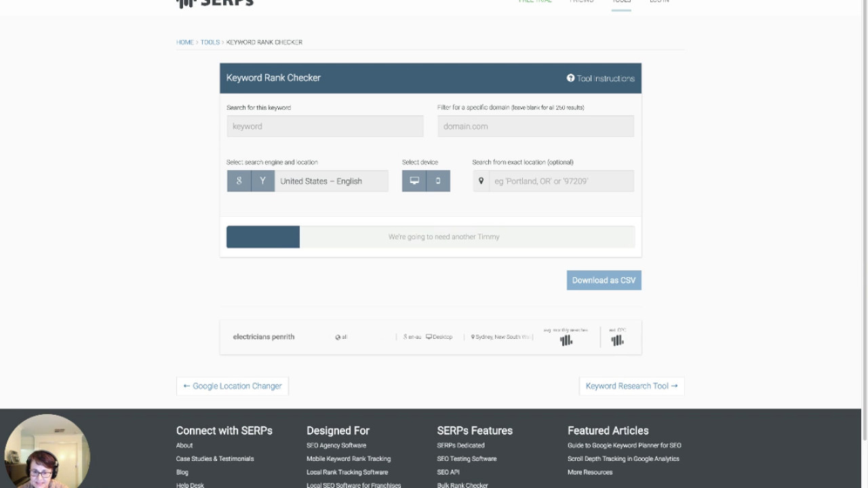Image resolution: width=868 pixels, height=488 pixels.
Task: Open Scroll Depth Tracking in Google Analytics
Action: (x=623, y=459)
